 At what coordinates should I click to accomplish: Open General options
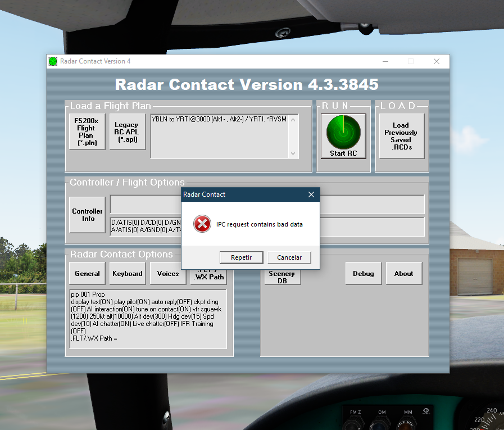87,273
